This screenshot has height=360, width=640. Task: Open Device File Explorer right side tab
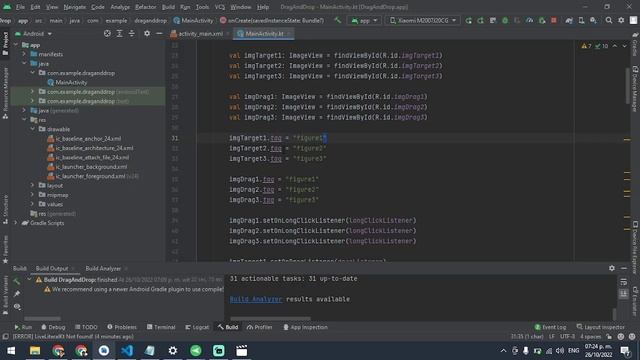coord(635,247)
